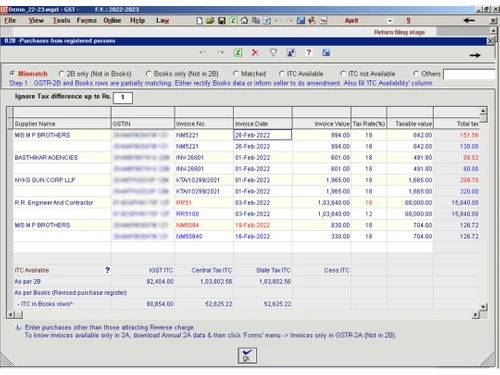This screenshot has width=500, height=375.
Task: Click the copy documents icon in main toolbar
Action: pyautogui.click(x=256, y=21)
